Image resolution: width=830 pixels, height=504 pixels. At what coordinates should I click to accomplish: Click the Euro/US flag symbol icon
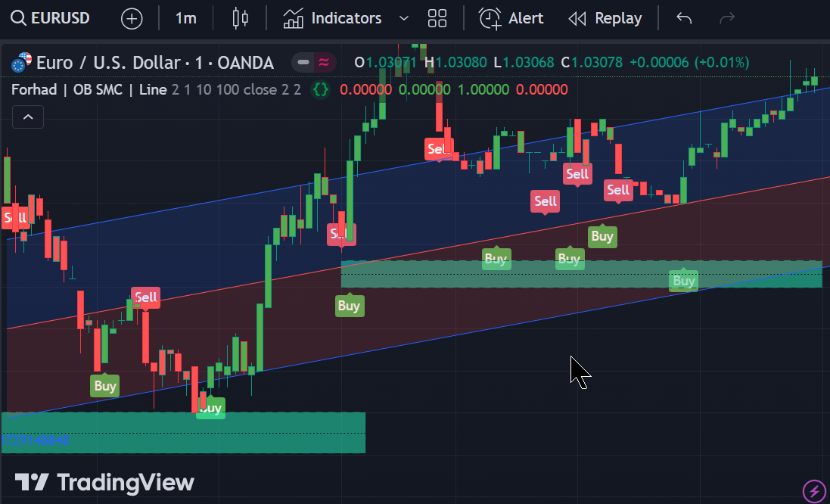pyautogui.click(x=21, y=62)
